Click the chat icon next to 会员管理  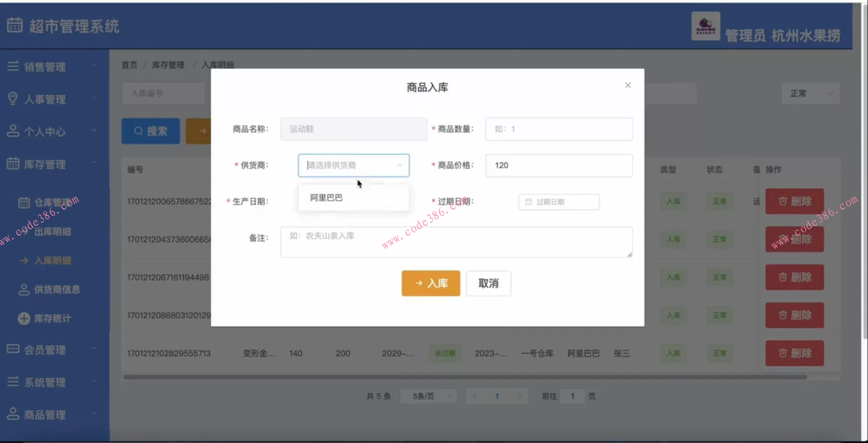pyautogui.click(x=13, y=348)
